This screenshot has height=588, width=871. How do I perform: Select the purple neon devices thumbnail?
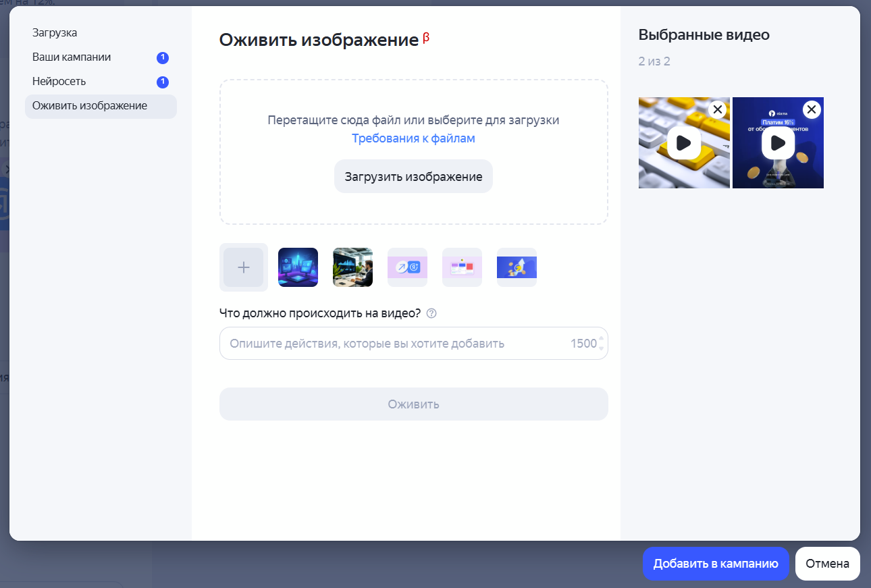298,267
